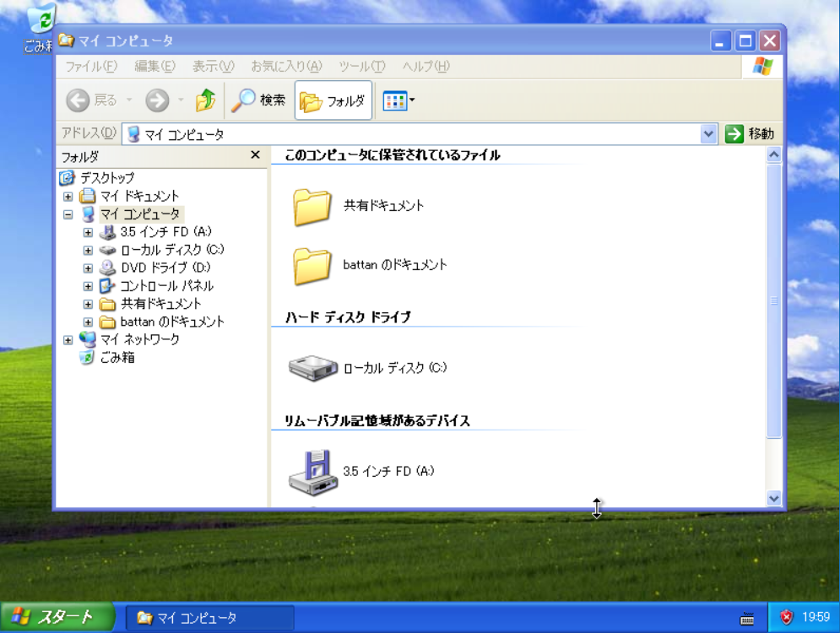
Task: Expand 3.5 インチ FD (A:) tree node
Action: tap(88, 232)
